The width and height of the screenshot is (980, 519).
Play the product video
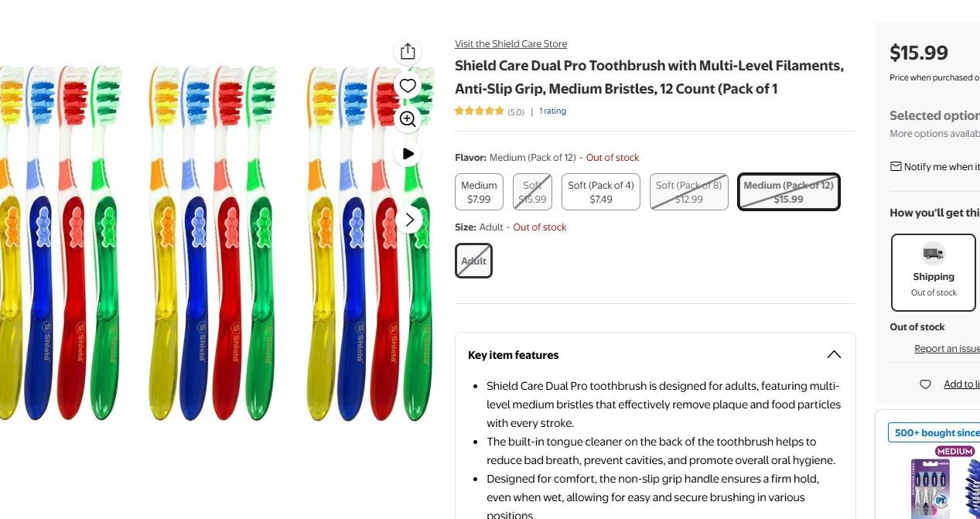click(x=408, y=153)
